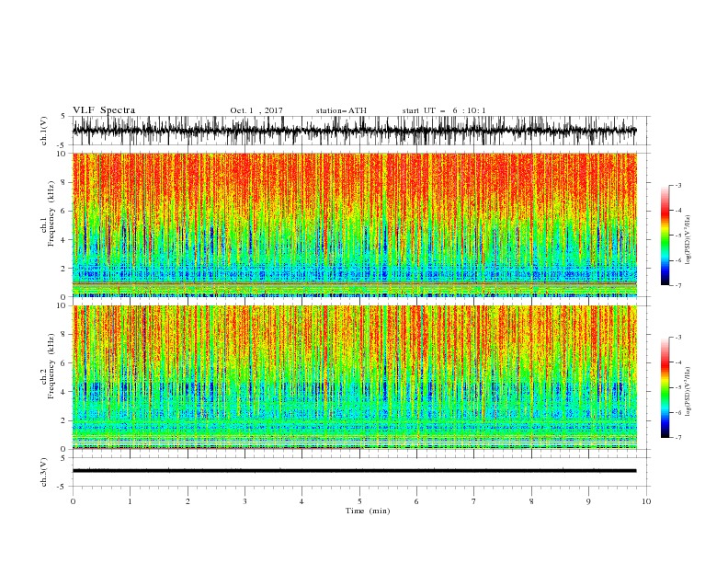Click the ch.2 color bar legend

pyautogui.click(x=665, y=387)
